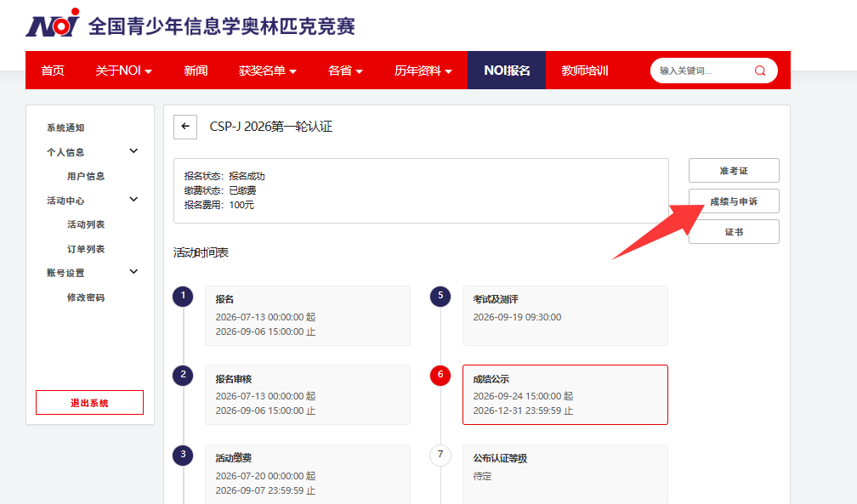Click the date 2026-12-31 23:59:59 止
Viewport: 857px width, 504px height.
pyautogui.click(x=523, y=411)
